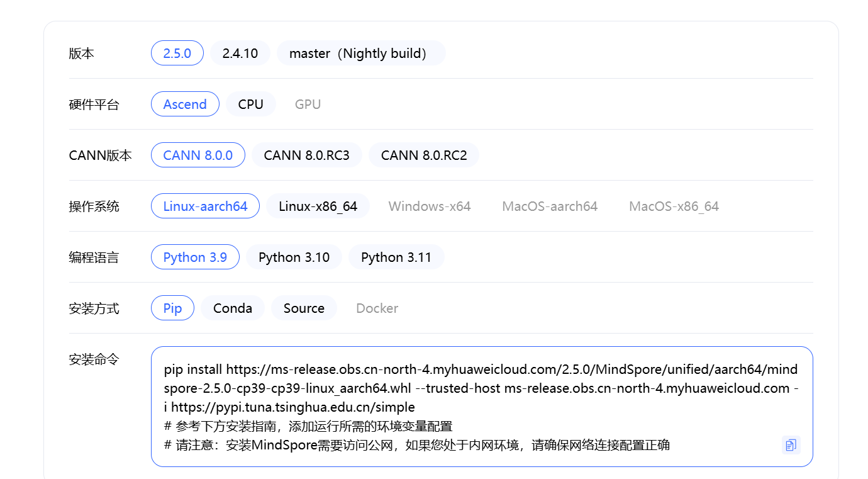Select Windows-x64 option
Viewport: 868px width, 479px height.
click(430, 206)
